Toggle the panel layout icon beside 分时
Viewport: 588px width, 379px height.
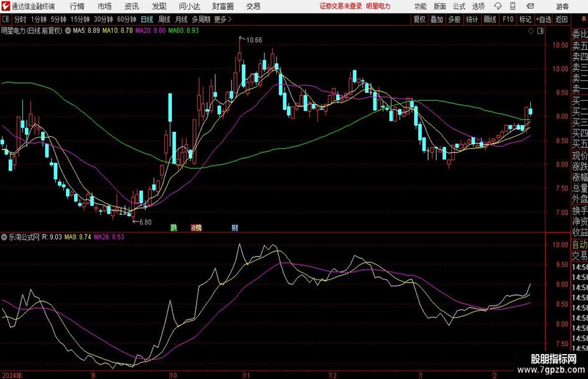pos(5,19)
